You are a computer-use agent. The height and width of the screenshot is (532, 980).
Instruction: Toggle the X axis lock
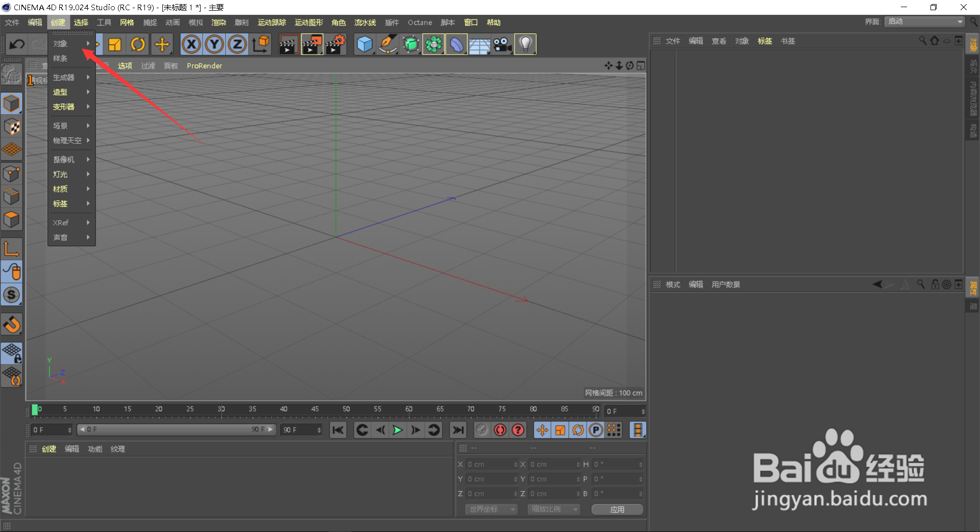click(191, 44)
